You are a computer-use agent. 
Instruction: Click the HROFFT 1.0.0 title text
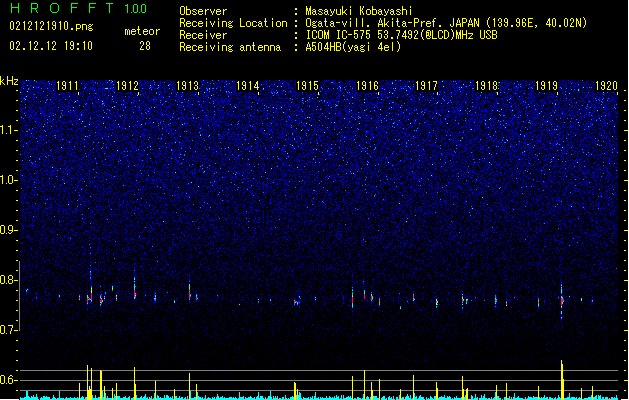tap(79, 8)
